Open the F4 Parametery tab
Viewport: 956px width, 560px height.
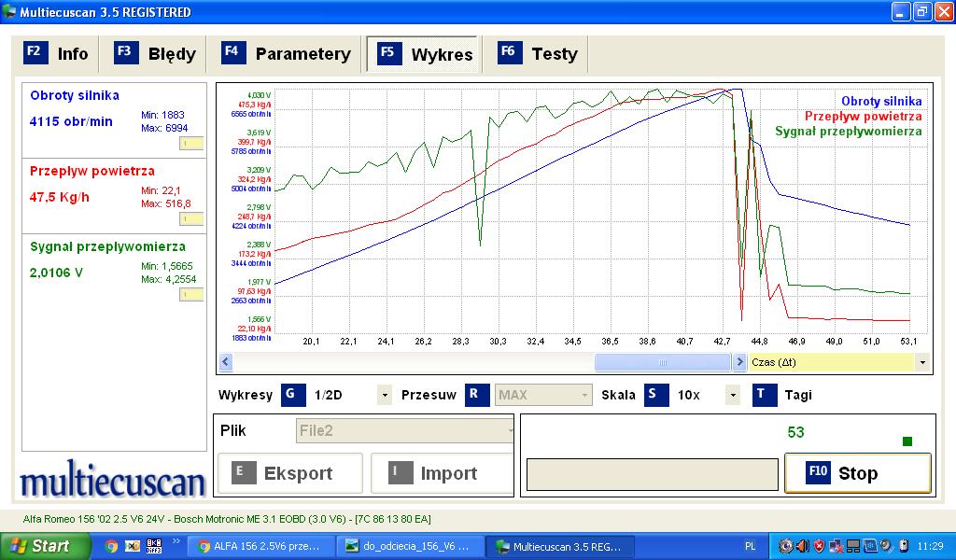[286, 53]
